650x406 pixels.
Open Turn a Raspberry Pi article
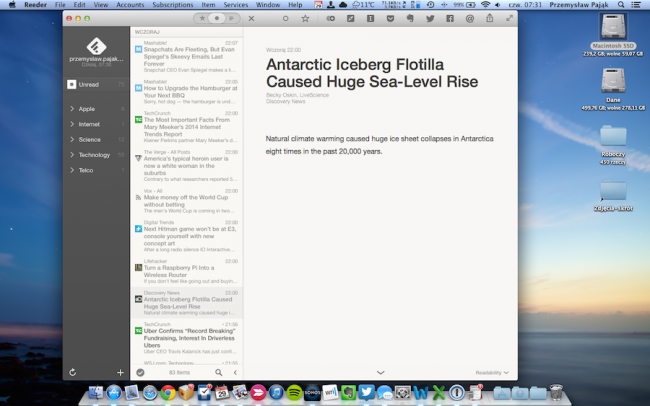pyautogui.click(x=187, y=272)
